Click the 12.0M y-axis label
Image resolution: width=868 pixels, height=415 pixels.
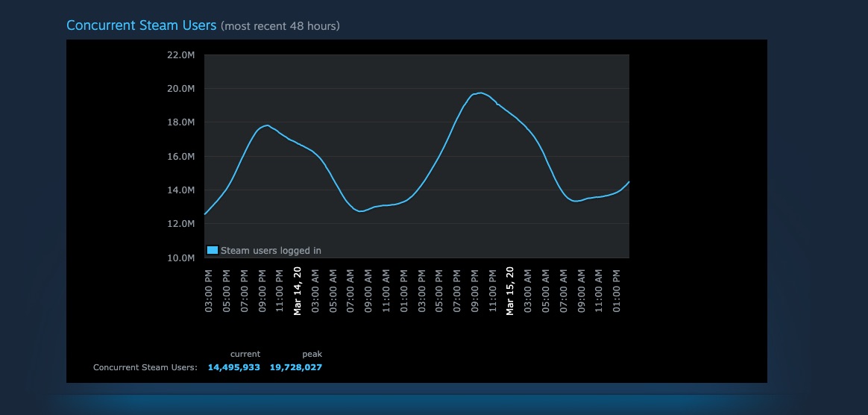[181, 224]
